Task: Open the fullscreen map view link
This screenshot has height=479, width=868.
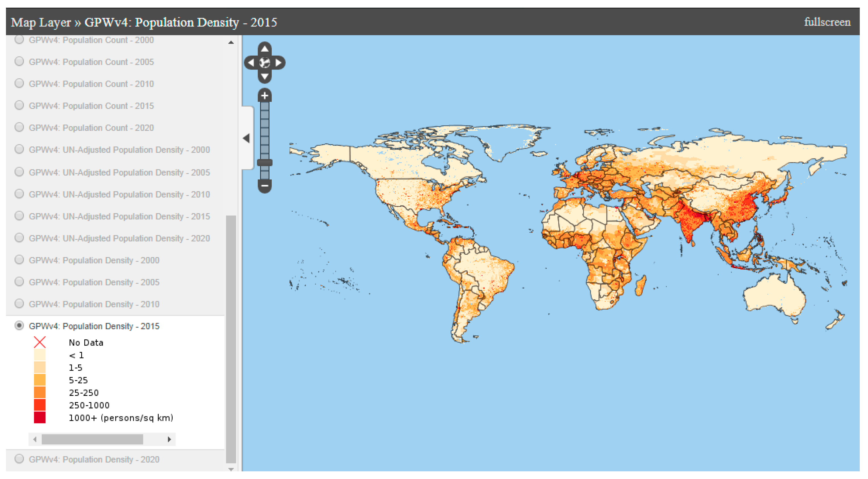Action: click(x=827, y=22)
